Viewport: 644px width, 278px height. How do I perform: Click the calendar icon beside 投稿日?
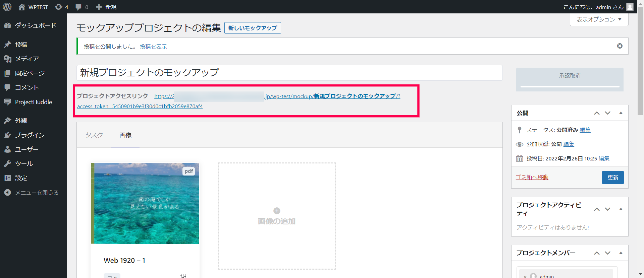(x=520, y=158)
